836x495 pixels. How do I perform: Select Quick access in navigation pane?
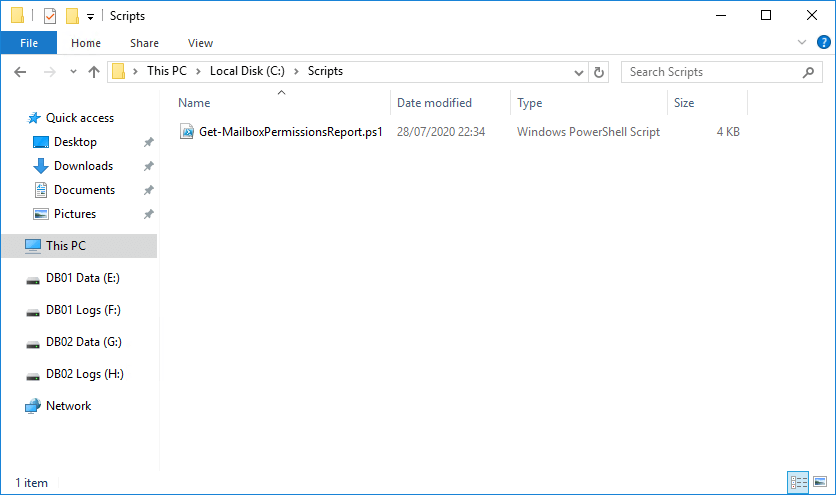click(80, 118)
